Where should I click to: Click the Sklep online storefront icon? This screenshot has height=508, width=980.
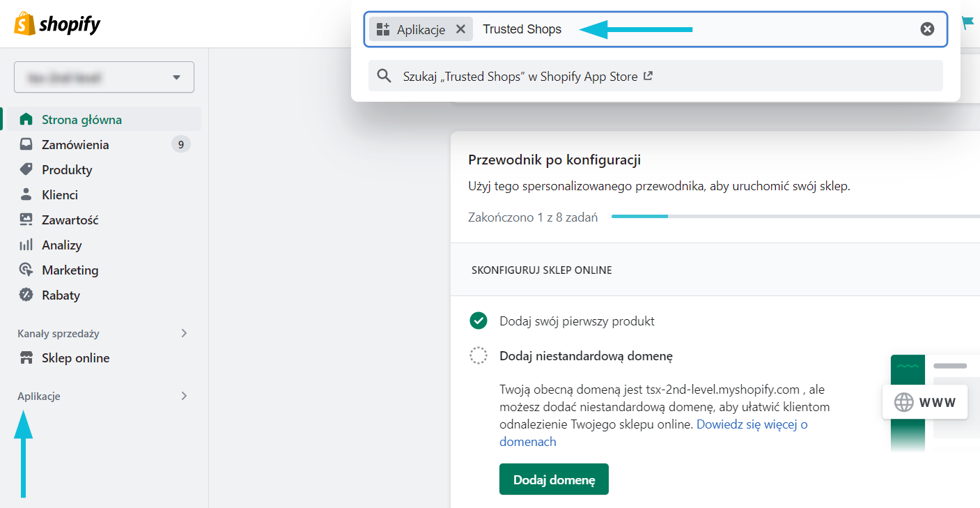click(x=26, y=357)
